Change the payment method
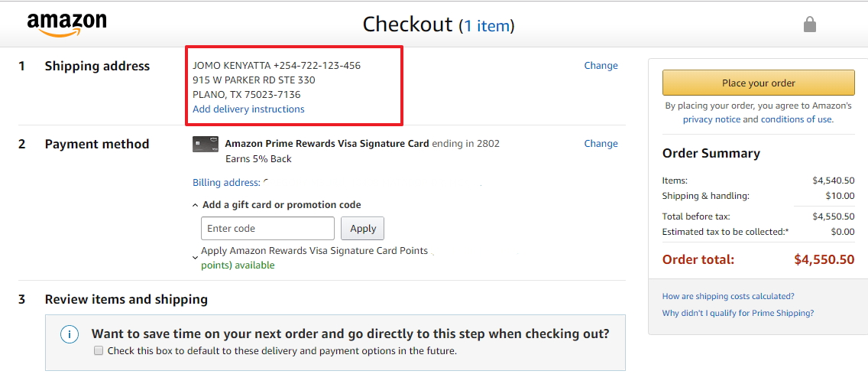 (x=601, y=144)
